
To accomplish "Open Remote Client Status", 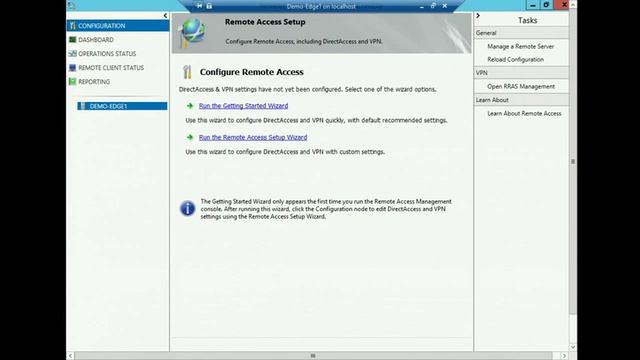I will pyautogui.click(x=111, y=68).
